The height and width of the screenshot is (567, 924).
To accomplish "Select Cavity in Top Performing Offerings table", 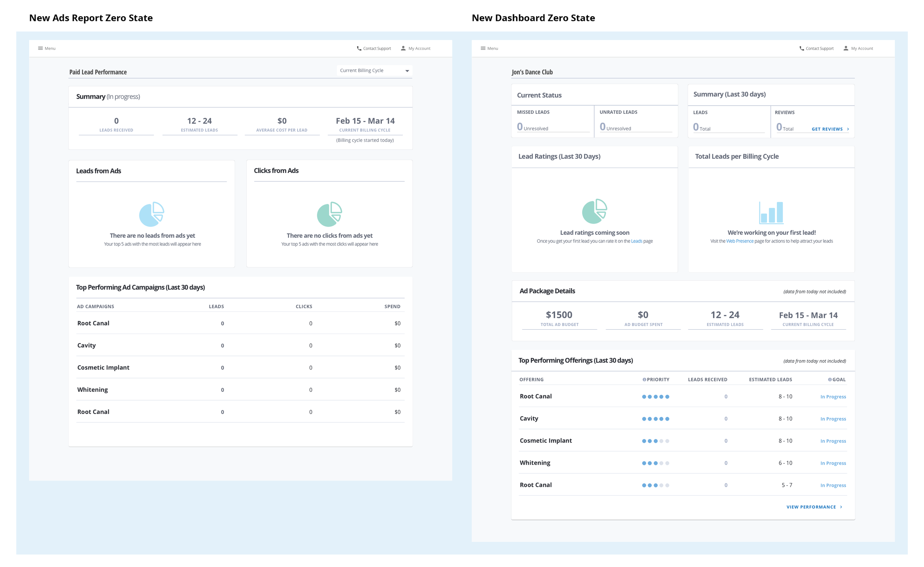I will [x=529, y=418].
